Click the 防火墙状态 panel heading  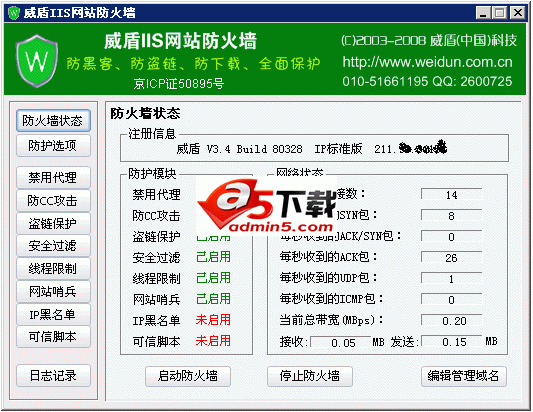(145, 114)
